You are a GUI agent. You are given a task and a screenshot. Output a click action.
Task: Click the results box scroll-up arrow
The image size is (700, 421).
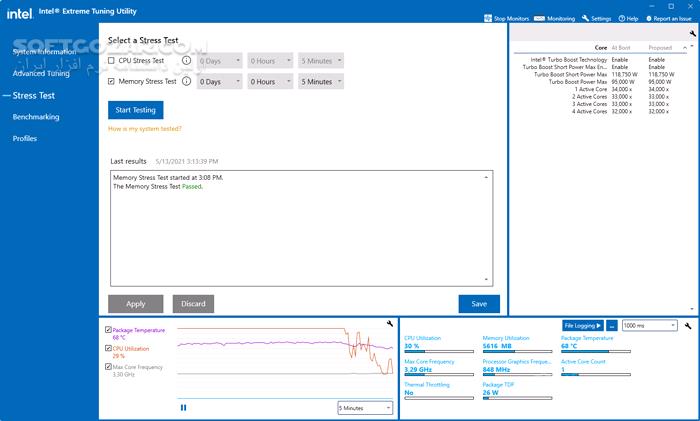click(x=486, y=177)
